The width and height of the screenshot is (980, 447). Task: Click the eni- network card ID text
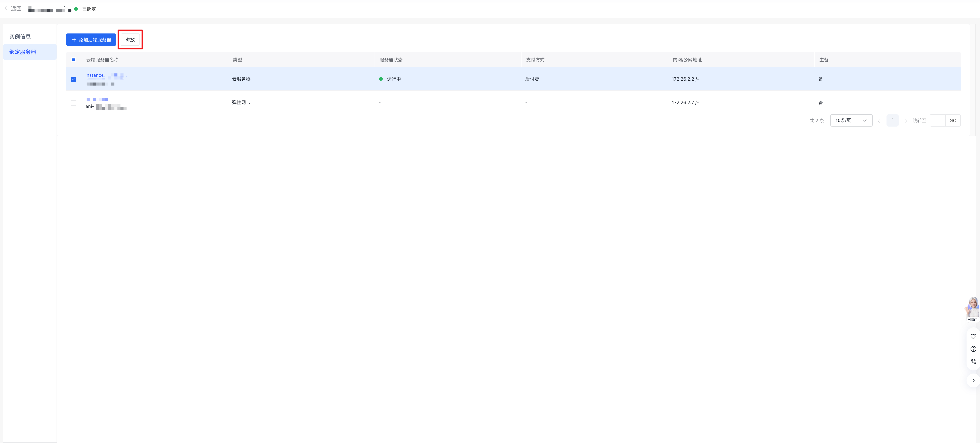(x=106, y=107)
